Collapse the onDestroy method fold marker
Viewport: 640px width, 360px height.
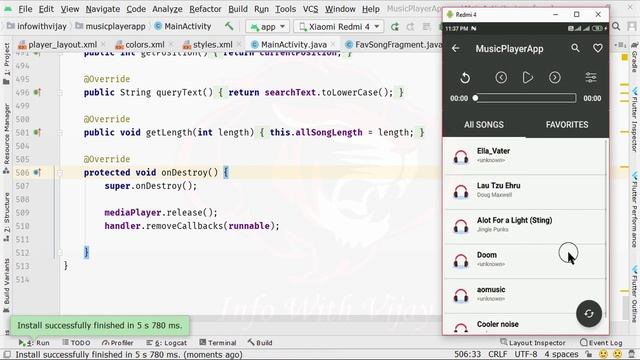60,173
